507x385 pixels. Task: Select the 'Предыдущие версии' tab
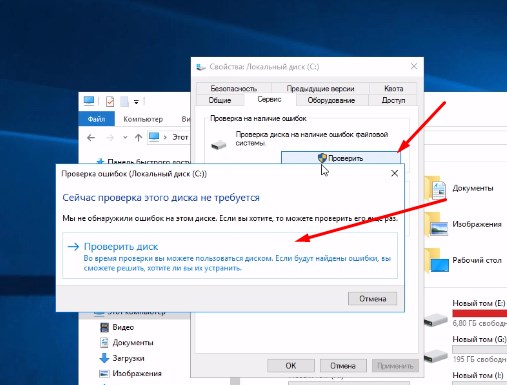[x=320, y=89]
